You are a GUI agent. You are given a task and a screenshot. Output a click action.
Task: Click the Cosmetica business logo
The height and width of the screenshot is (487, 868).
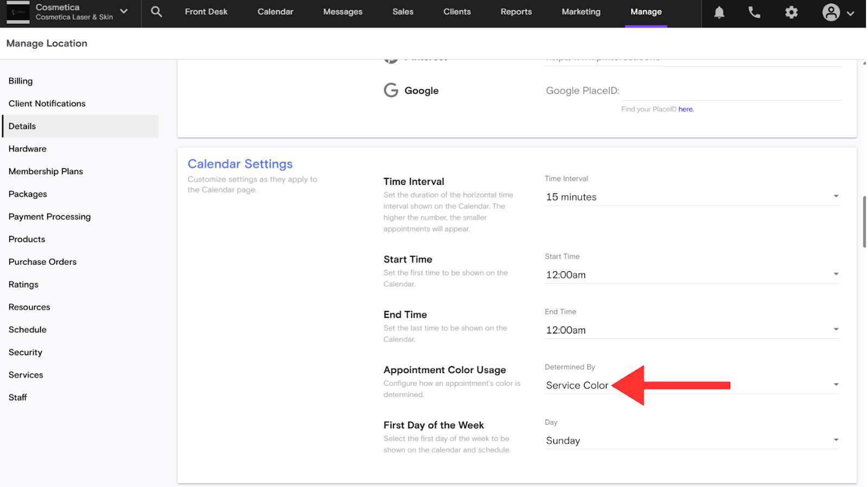[x=18, y=12]
